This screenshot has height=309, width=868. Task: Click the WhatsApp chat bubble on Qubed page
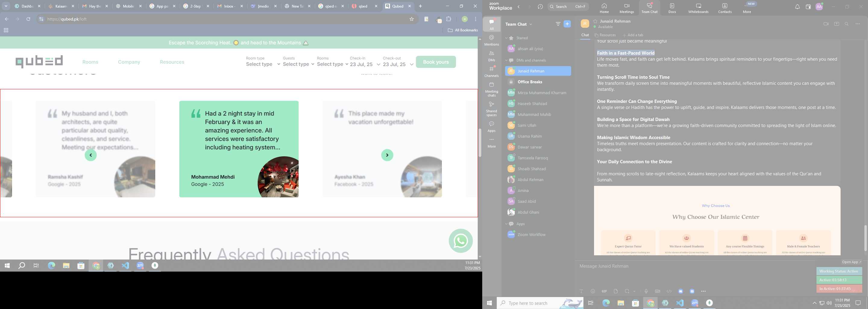[x=460, y=241]
